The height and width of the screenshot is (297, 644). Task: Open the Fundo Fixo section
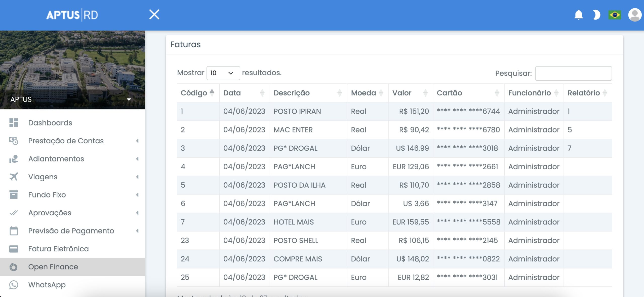(47, 195)
